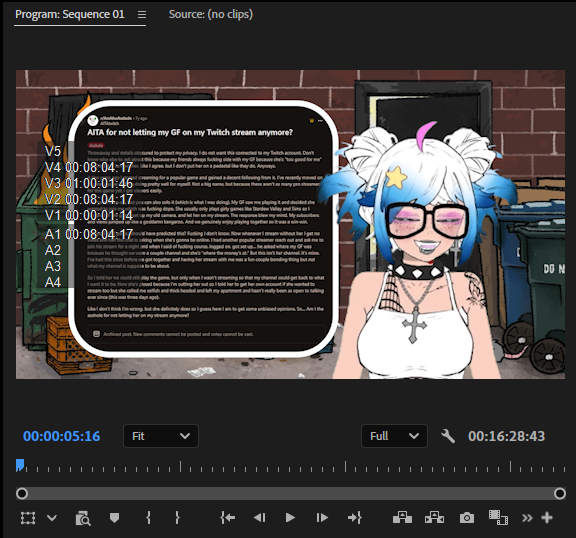Screen dimensions: 576x538
Task: Open the Button Editor plus icon
Action: (x=547, y=518)
